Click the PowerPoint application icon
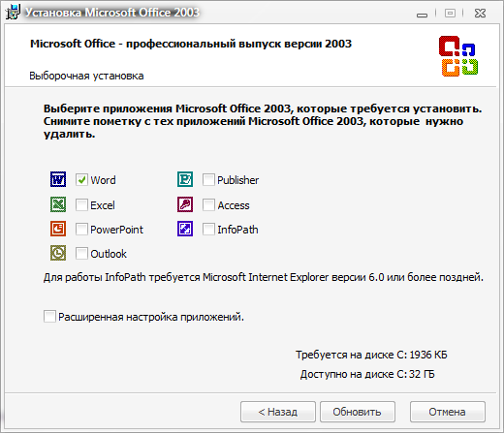 point(58,229)
